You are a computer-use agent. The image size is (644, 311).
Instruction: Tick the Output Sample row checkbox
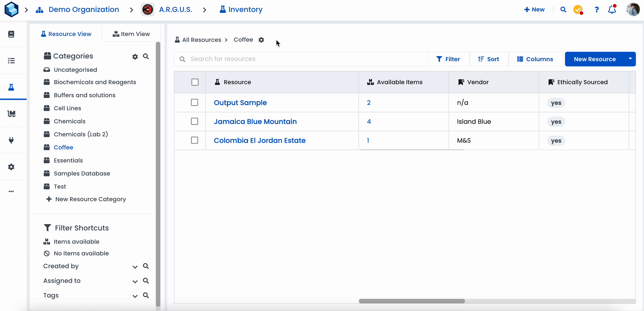[x=195, y=103]
